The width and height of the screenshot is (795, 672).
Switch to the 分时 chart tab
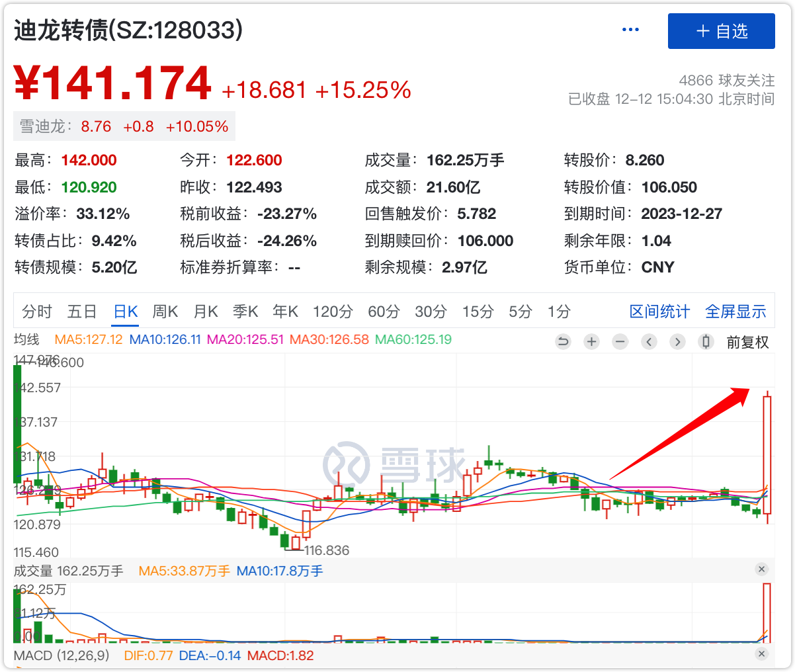[x=37, y=312]
